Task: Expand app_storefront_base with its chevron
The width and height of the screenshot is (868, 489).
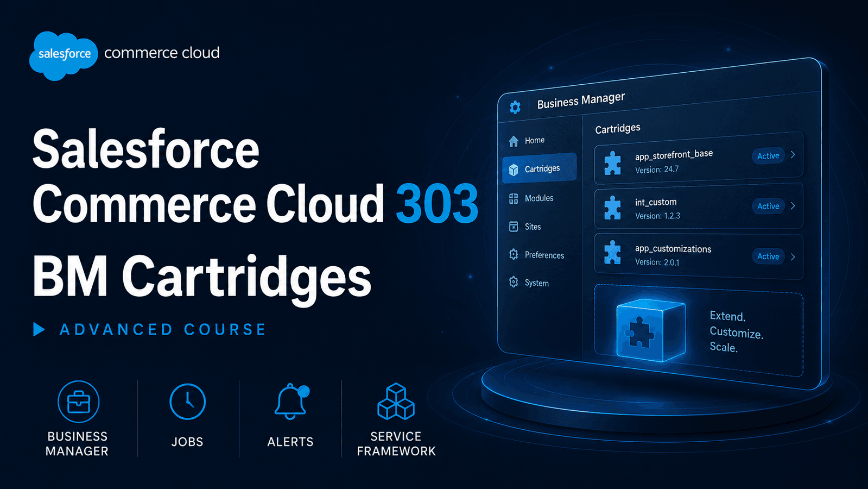Action: [793, 155]
